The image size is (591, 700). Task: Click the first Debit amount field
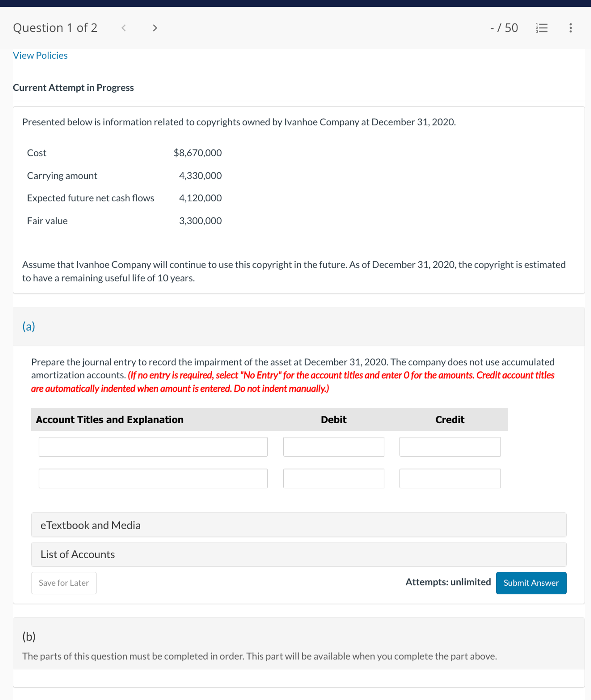pos(334,447)
